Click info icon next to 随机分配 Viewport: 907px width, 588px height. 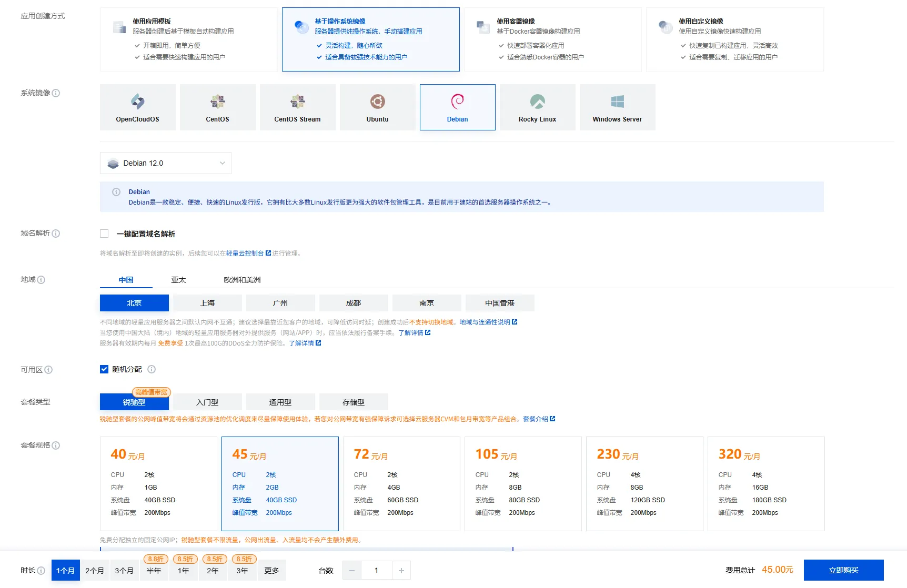coord(152,369)
